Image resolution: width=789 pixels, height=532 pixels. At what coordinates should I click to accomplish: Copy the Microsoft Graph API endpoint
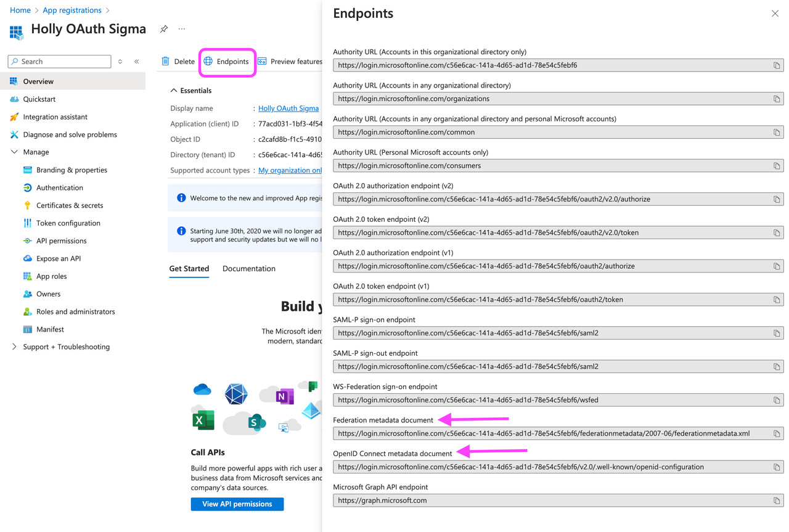[x=777, y=500]
